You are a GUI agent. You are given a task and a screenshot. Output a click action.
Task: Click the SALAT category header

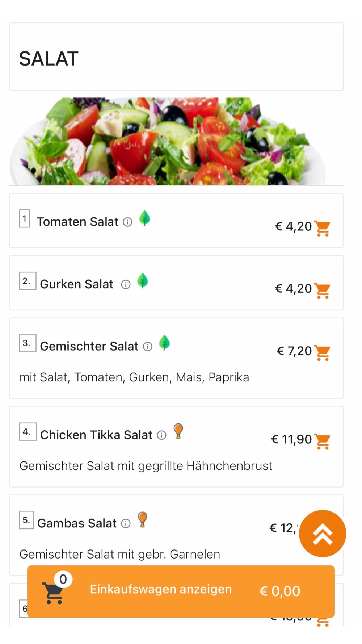(x=49, y=59)
